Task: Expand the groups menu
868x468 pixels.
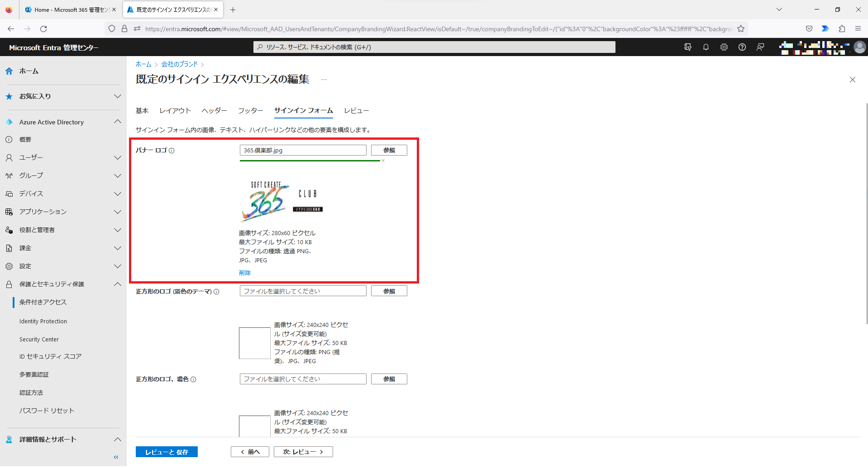Action: [118, 176]
